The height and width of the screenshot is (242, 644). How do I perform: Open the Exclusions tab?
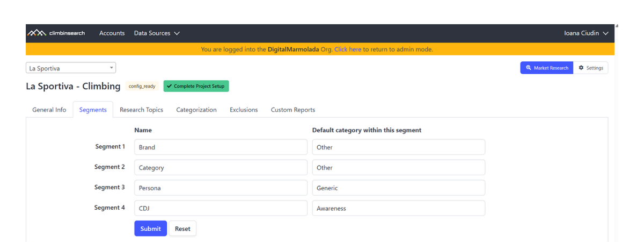point(244,110)
